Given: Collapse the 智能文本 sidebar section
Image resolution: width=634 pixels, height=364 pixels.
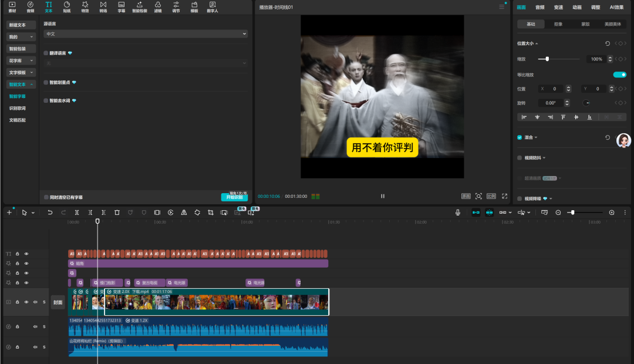Looking at the screenshot, I should (x=21, y=84).
